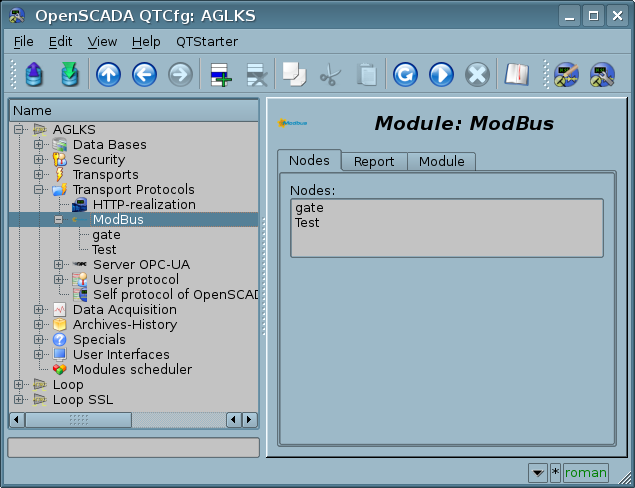
Task: Expand the Server OPC-UA node
Action: pyautogui.click(x=59, y=265)
